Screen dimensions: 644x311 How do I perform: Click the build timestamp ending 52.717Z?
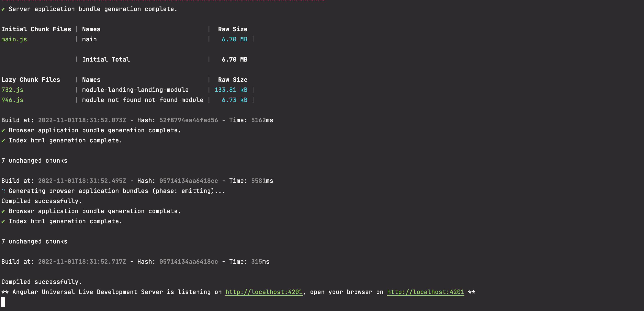click(82, 262)
